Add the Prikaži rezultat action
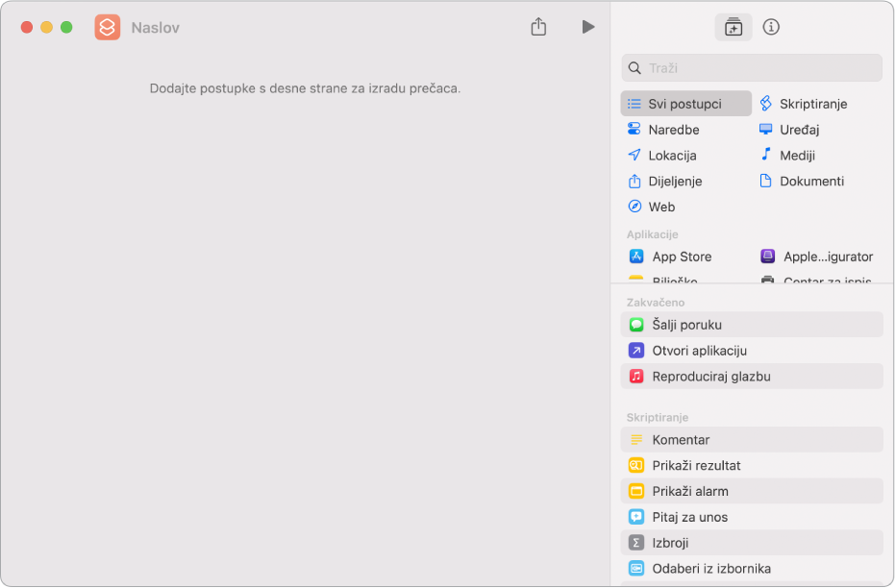This screenshot has width=895, height=588. pyautogui.click(x=752, y=465)
